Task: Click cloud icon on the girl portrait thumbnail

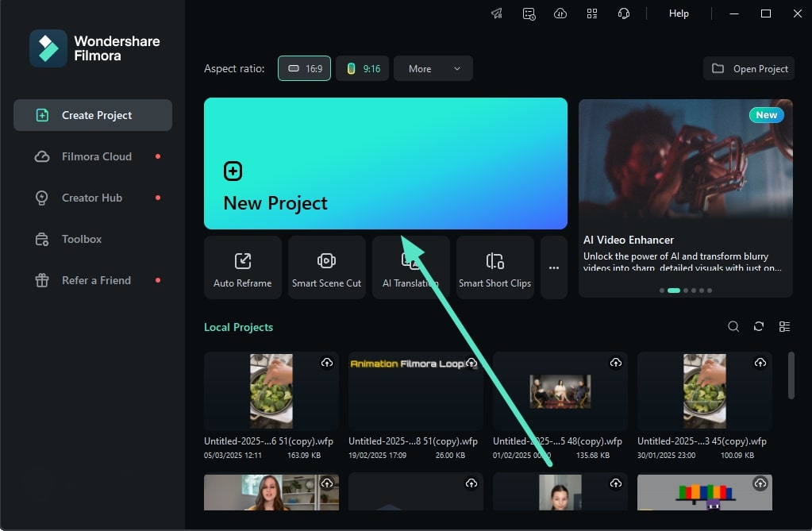Action: [x=616, y=483]
